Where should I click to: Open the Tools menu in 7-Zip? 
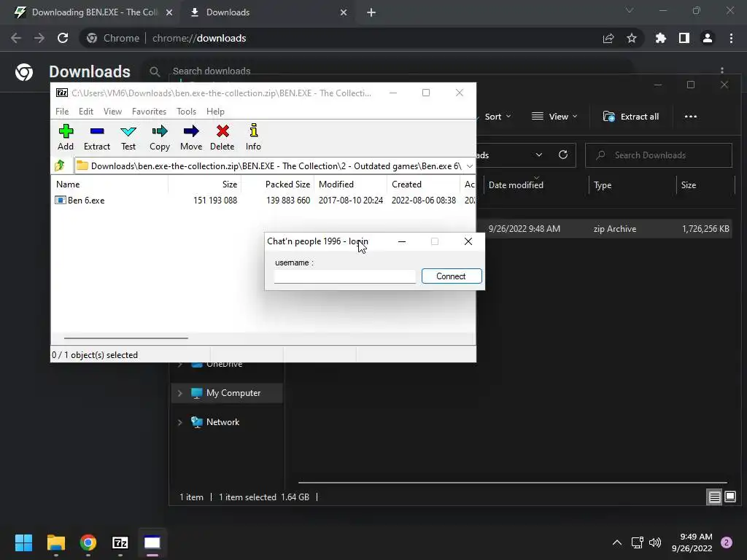pos(186,112)
